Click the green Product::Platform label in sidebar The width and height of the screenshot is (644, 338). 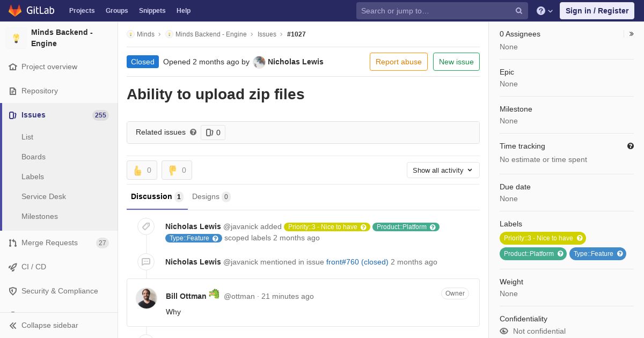[x=533, y=254]
